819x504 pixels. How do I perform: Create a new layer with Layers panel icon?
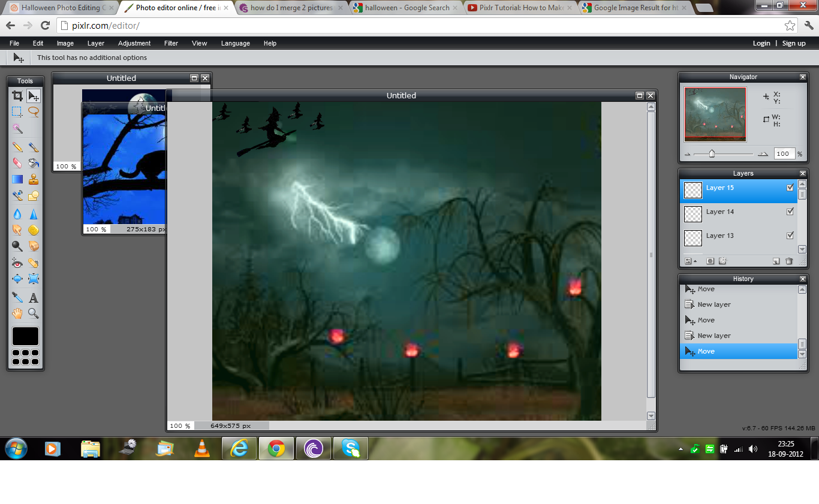tap(776, 261)
